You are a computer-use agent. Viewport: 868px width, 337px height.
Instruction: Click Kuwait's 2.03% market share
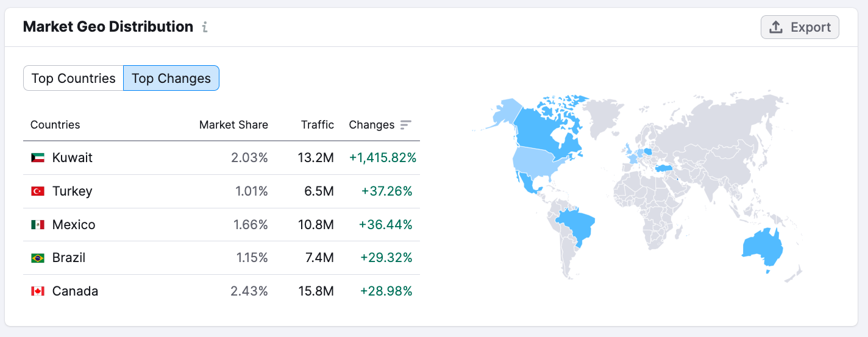(x=249, y=158)
